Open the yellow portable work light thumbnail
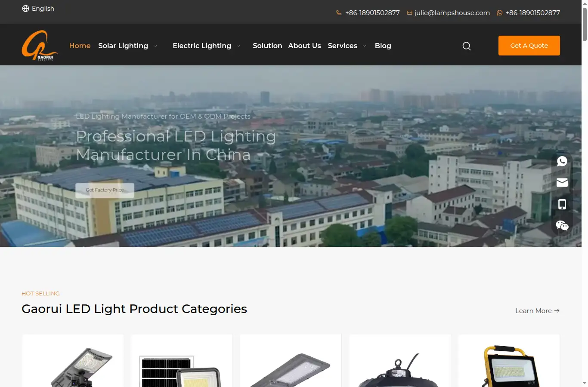 (509, 361)
